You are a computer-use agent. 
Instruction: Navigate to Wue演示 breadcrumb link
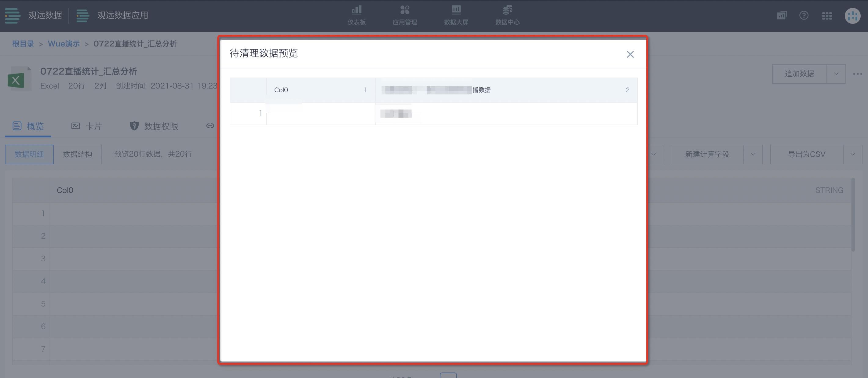click(x=64, y=44)
